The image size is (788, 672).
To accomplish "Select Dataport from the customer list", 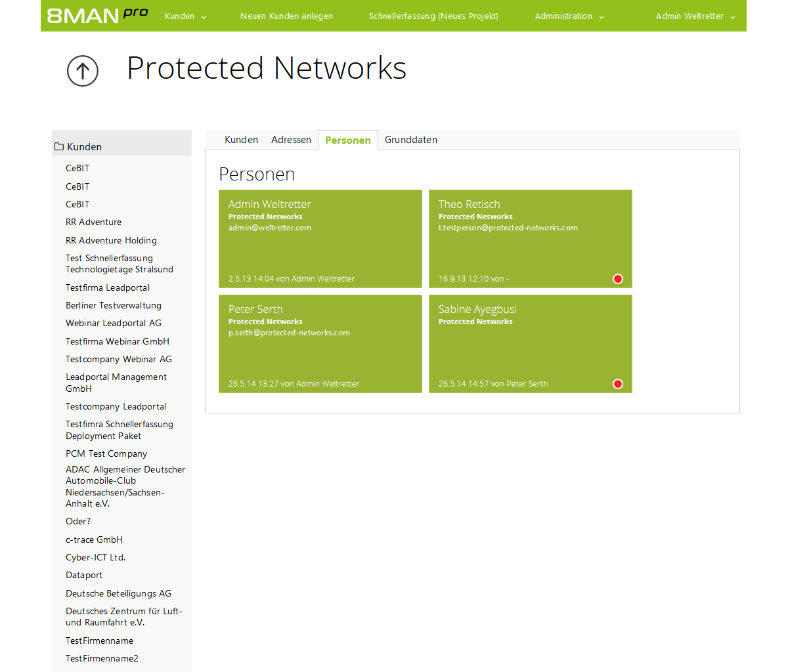I will (84, 575).
